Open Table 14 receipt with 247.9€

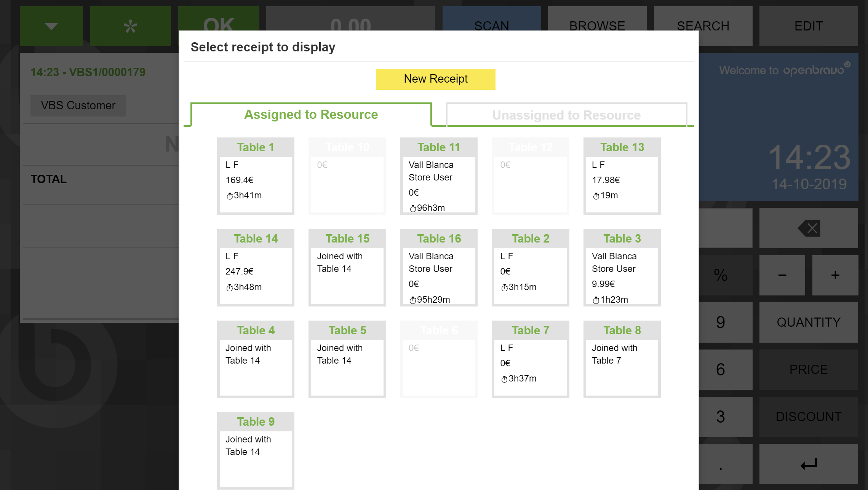pyautogui.click(x=256, y=268)
